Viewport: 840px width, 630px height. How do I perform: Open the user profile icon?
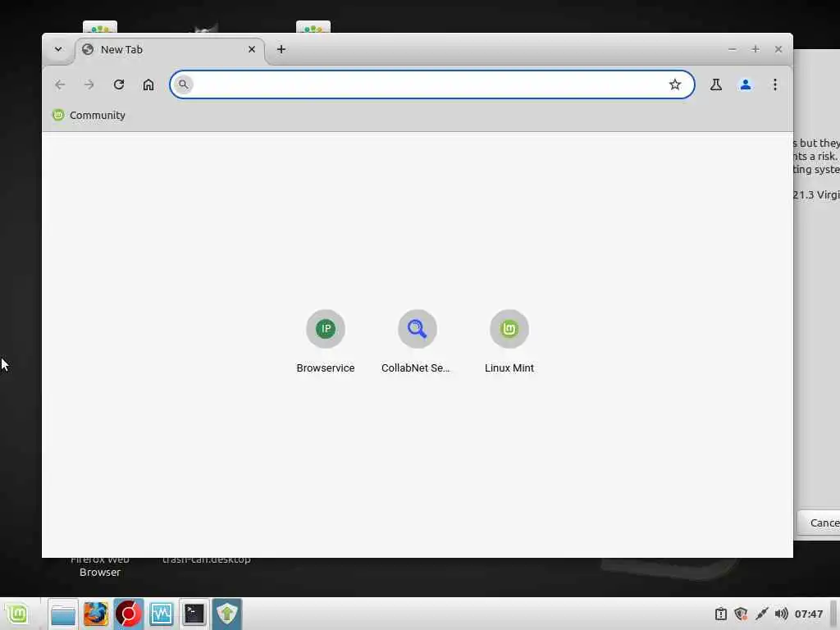pyautogui.click(x=745, y=84)
